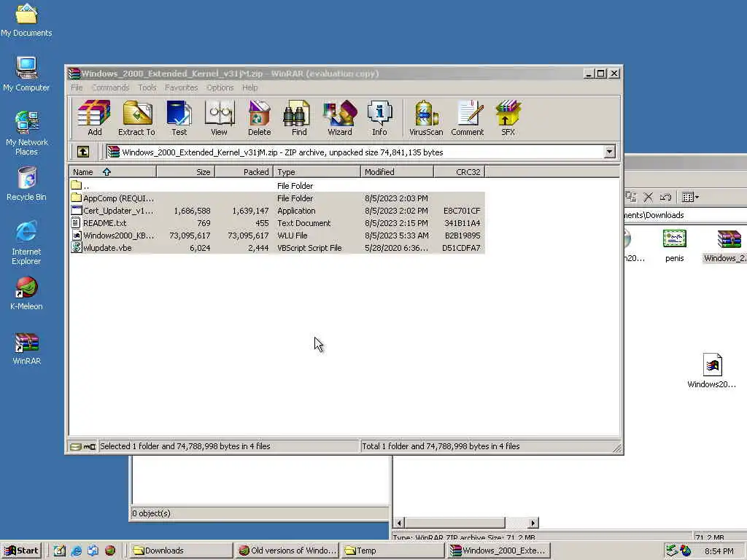
Task: Switch to Temp taskbar window
Action: [x=392, y=551]
